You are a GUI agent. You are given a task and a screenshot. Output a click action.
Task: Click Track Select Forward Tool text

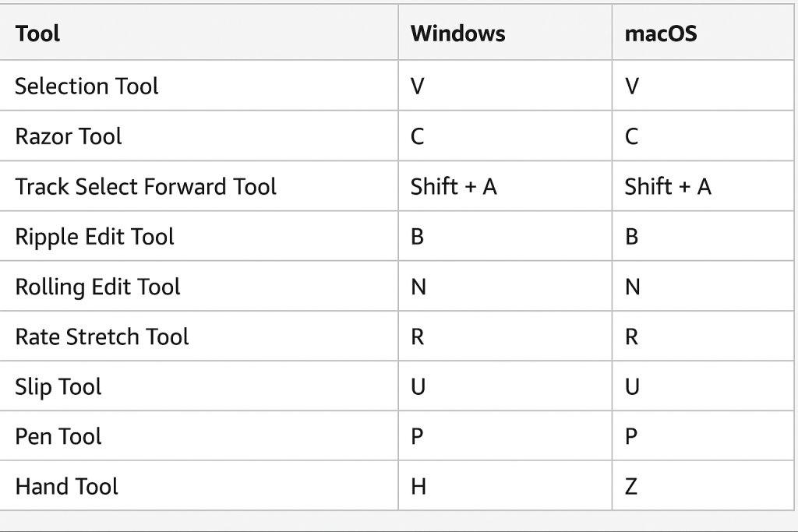(x=146, y=186)
